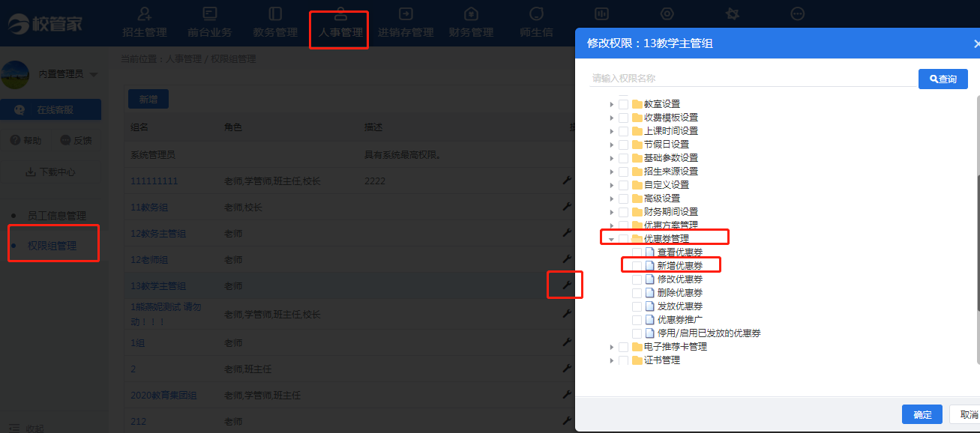Click wrench icon for 1熊燕妮测试 row
Viewport: 980px width, 433px height.
(x=567, y=314)
